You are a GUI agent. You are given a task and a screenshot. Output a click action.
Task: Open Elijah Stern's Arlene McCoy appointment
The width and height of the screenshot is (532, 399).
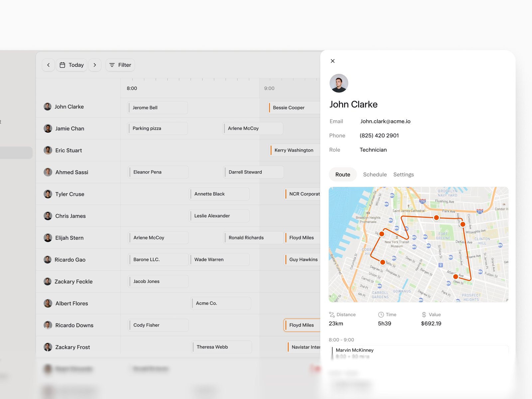pyautogui.click(x=158, y=238)
